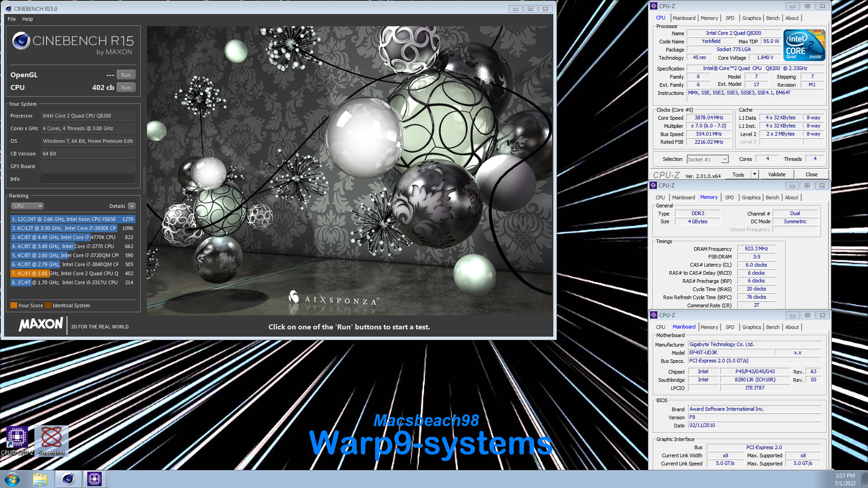The height and width of the screenshot is (488, 868).
Task: Click the Mainboard CPU-Z window title icon
Action: tap(654, 315)
